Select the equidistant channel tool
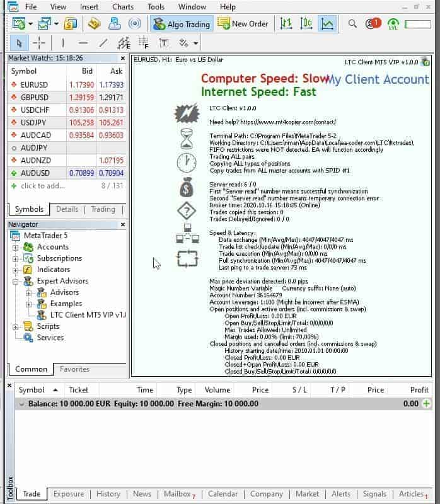This screenshot has height=504, width=440. [x=124, y=43]
